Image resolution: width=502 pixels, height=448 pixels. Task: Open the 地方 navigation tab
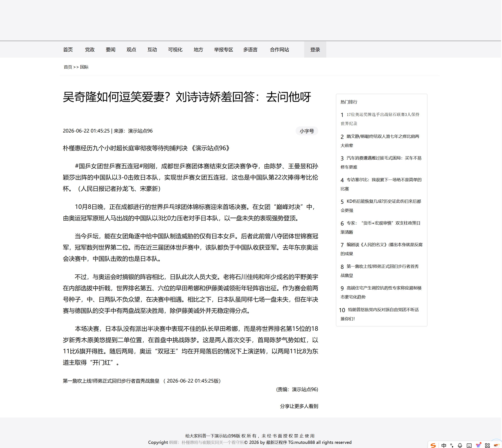(198, 50)
